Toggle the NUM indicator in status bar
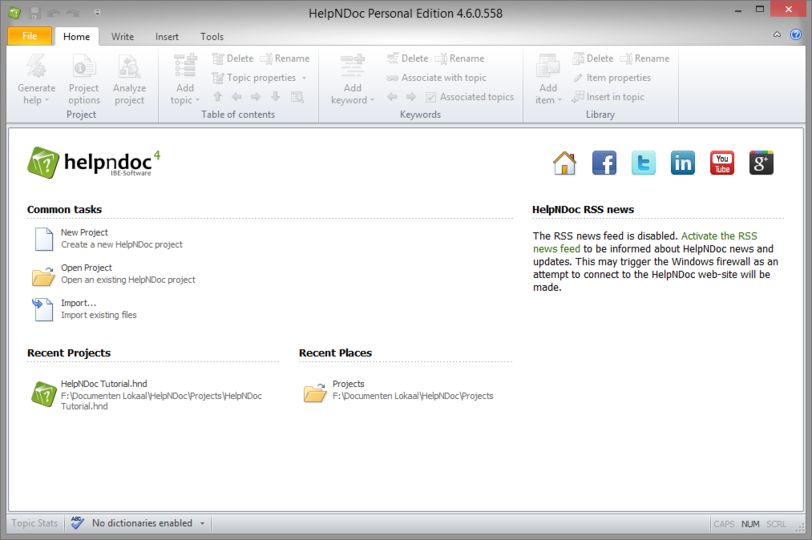Image resolution: width=812 pixels, height=540 pixels. click(750, 524)
